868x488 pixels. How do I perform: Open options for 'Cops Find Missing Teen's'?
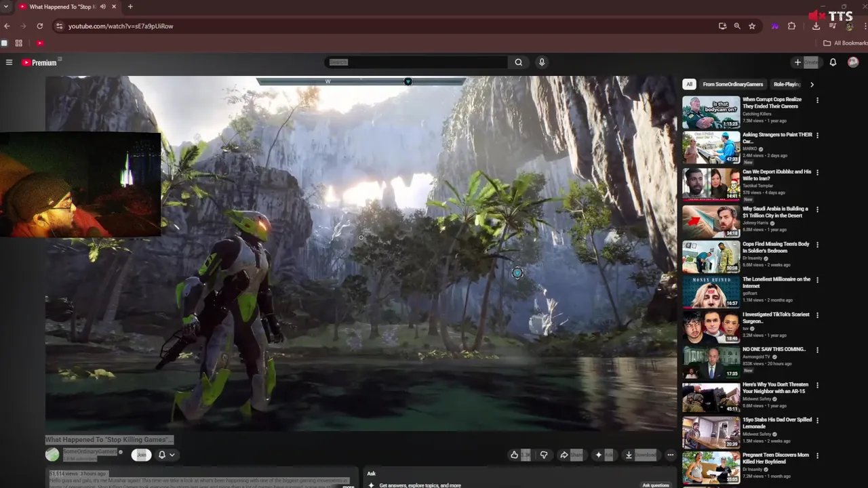point(817,245)
